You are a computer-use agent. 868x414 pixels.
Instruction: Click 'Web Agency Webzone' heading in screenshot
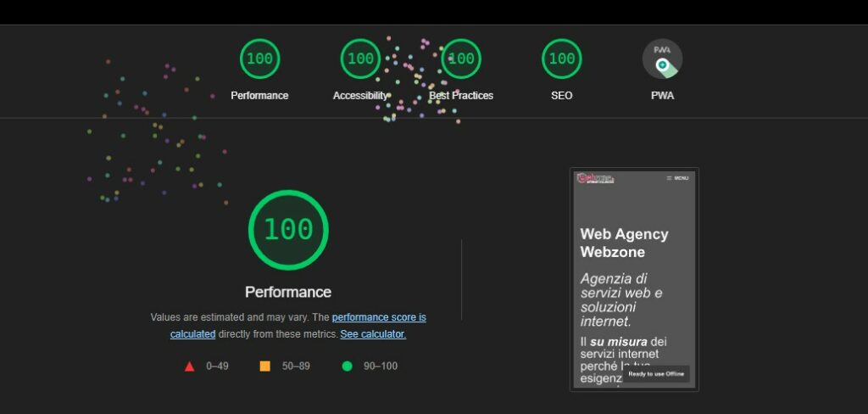pyautogui.click(x=625, y=243)
